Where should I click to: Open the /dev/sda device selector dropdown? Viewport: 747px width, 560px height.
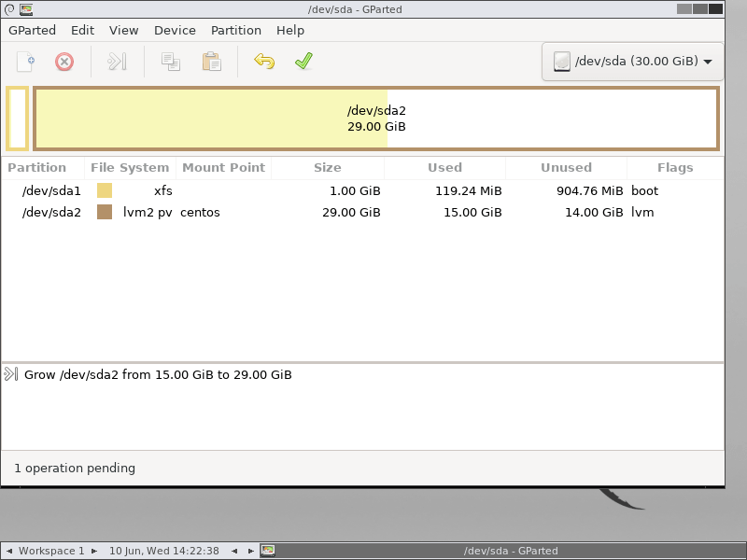[x=633, y=62]
